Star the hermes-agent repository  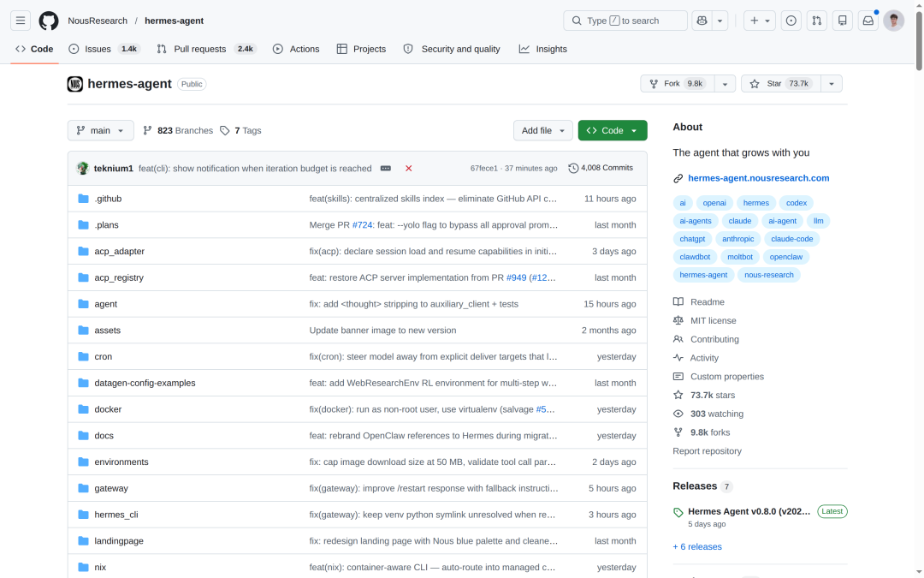point(781,84)
